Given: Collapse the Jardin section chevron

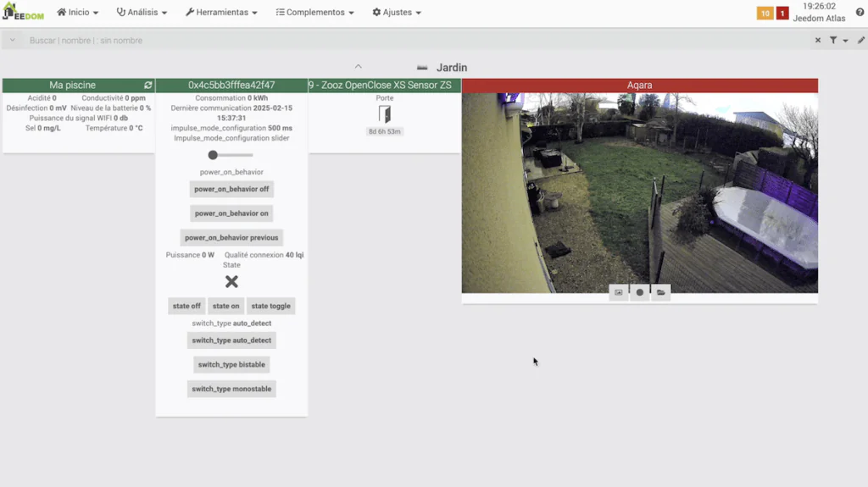Looking at the screenshot, I should (x=359, y=66).
